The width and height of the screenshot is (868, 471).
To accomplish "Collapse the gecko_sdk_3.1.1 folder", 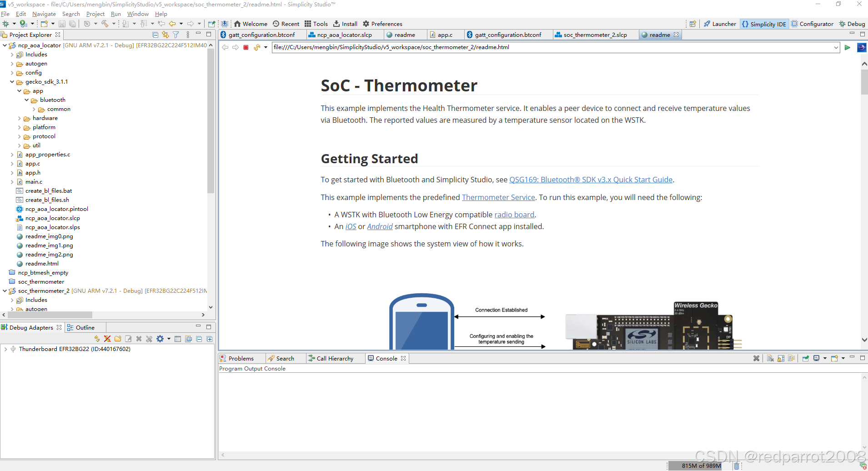I will click(12, 82).
